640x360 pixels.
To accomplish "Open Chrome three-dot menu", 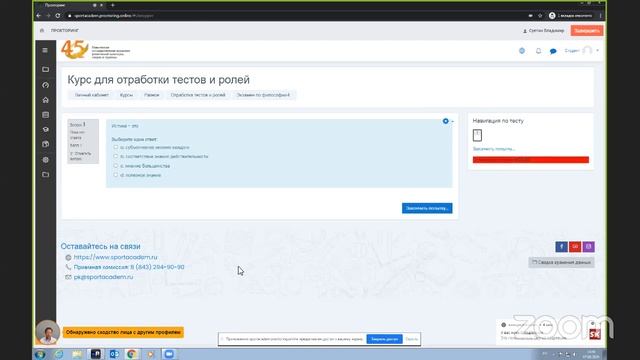I will tap(600, 16).
